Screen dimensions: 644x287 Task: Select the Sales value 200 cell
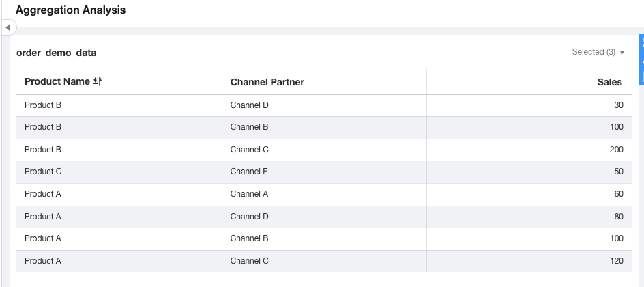tap(616, 150)
